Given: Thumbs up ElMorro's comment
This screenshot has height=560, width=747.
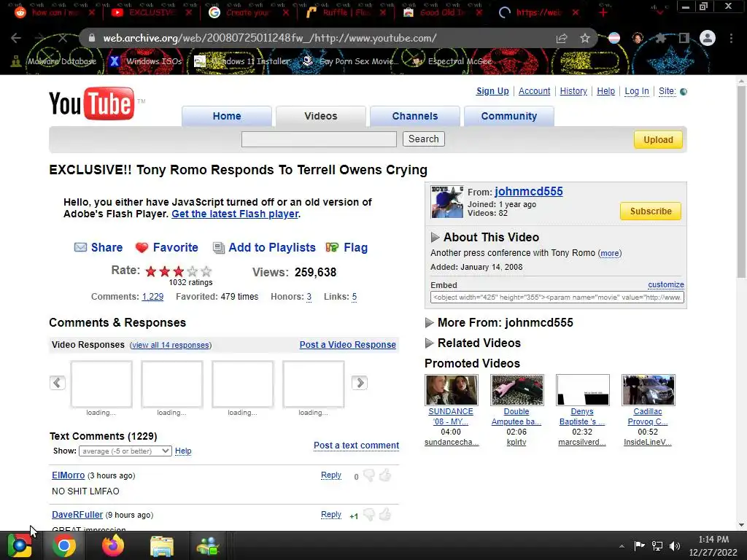Looking at the screenshot, I should coord(385,475).
